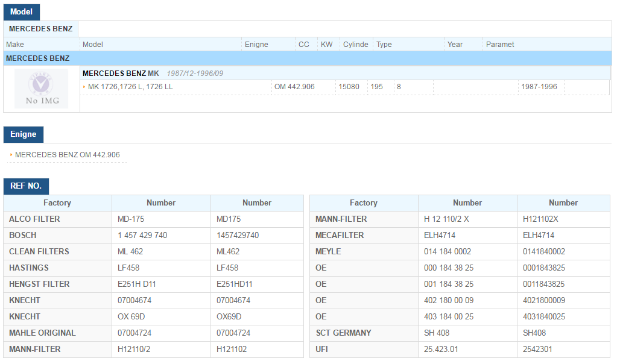The height and width of the screenshot is (364, 617).
Task: Click the Cylinde column header
Action: pos(356,45)
